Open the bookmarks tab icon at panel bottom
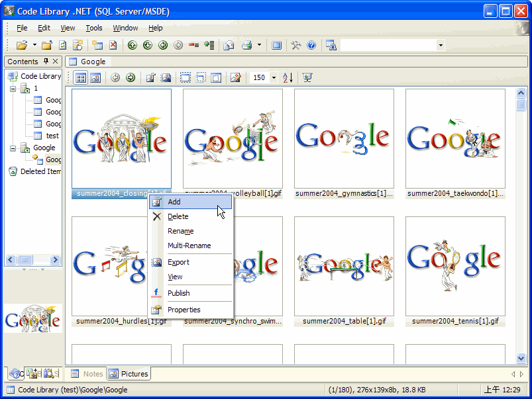This screenshot has height=399, width=532. coord(32,374)
